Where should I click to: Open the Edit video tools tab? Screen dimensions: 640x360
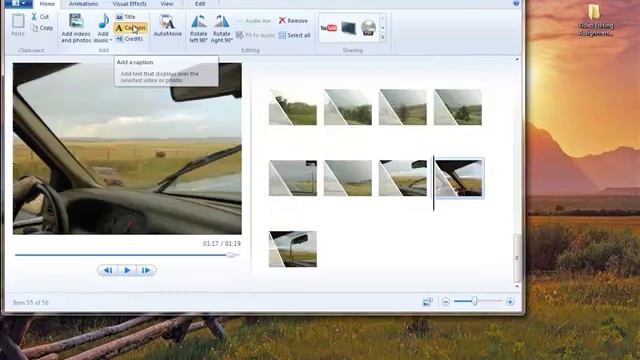pyautogui.click(x=200, y=4)
